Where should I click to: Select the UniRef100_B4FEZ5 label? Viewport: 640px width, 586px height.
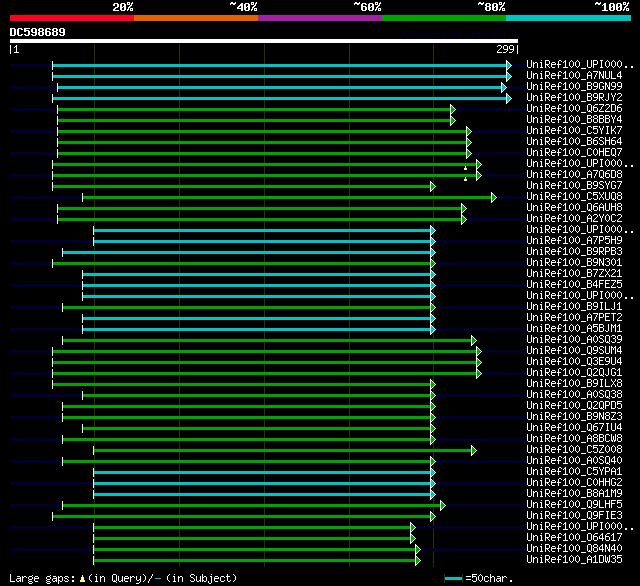574,285
